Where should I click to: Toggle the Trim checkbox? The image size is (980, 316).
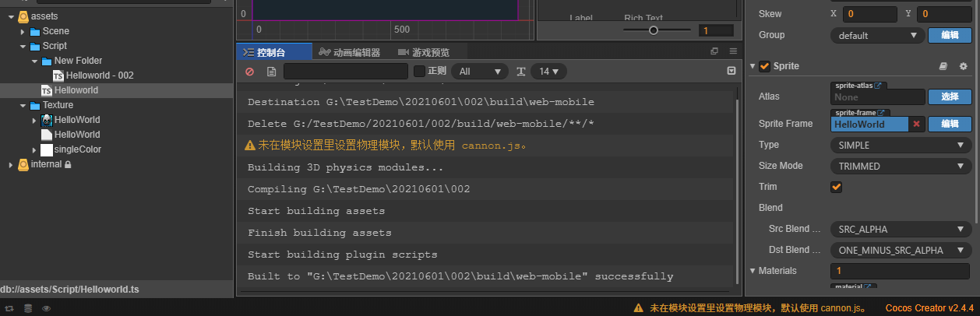[837, 187]
